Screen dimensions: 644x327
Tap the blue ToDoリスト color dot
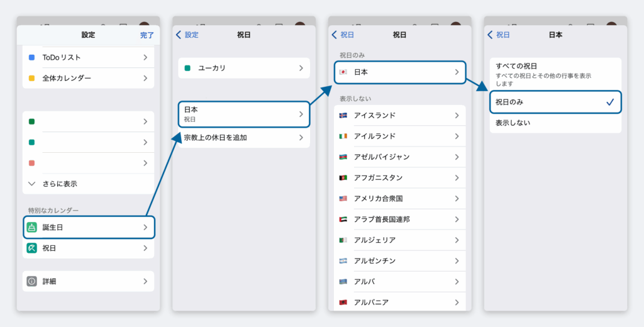tap(32, 57)
